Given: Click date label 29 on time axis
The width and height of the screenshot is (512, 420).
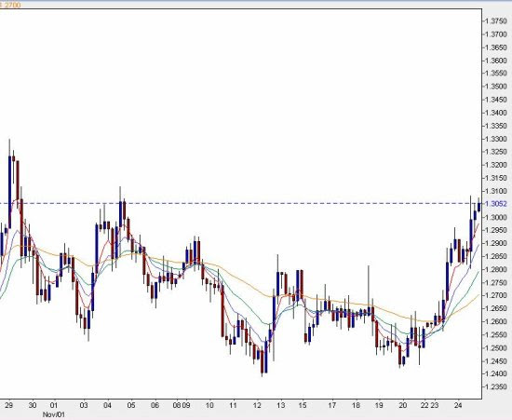Looking at the screenshot, I should [9, 405].
